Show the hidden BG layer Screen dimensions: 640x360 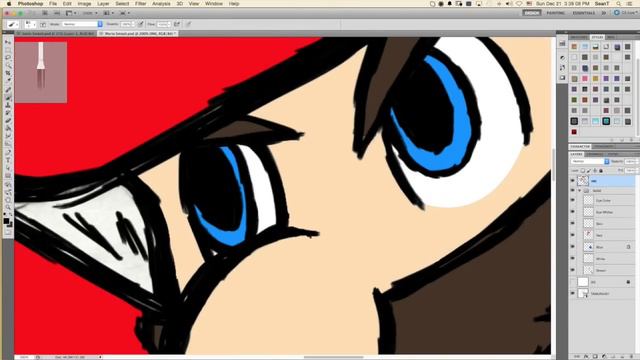pos(572,282)
